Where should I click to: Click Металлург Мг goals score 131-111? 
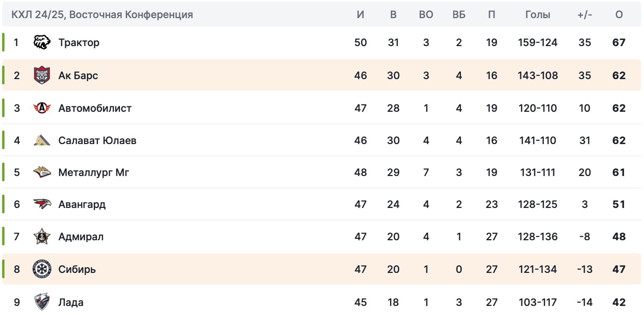pyautogui.click(x=537, y=172)
